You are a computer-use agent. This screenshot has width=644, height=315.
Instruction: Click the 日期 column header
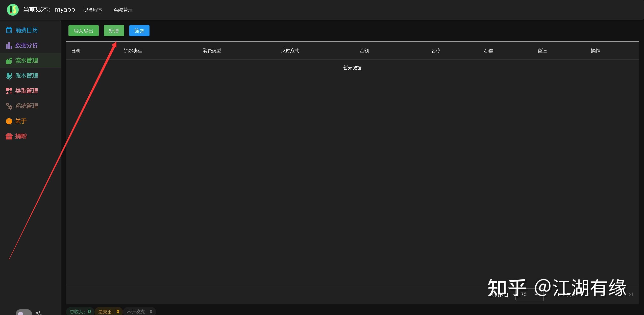76,50
